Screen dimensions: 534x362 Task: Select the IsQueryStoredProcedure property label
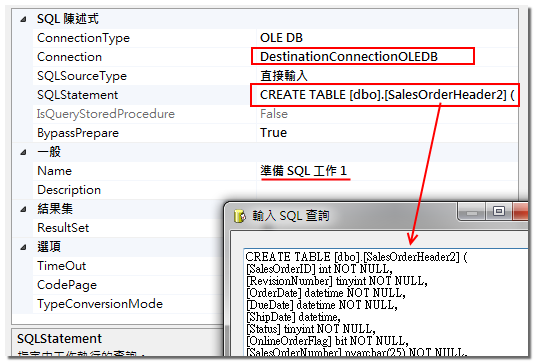(106, 114)
